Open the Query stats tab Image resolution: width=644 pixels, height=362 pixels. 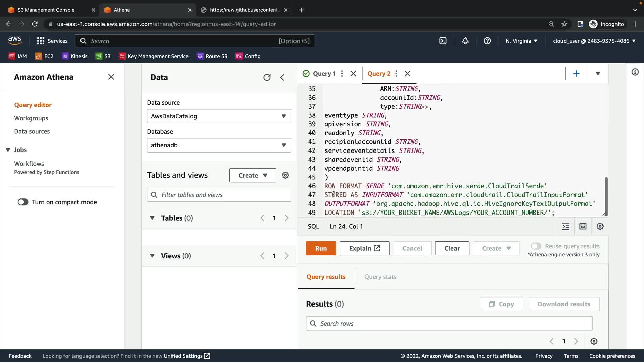tap(380, 277)
